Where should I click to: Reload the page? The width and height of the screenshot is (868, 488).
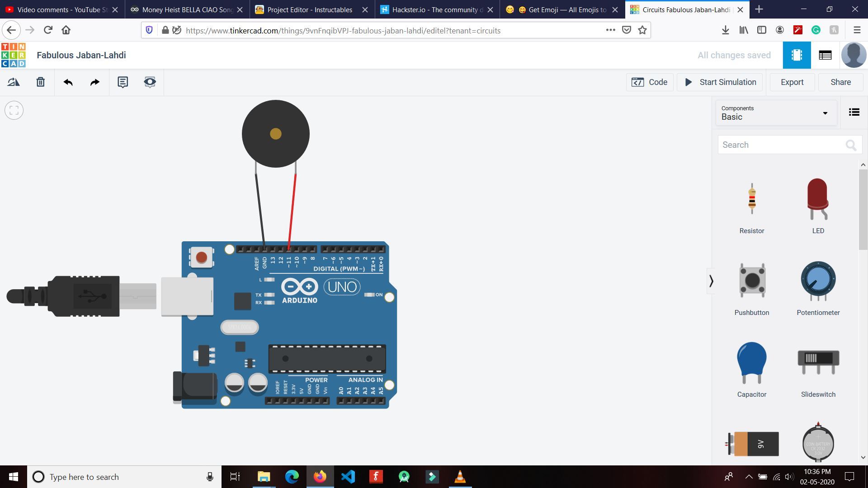pos(48,30)
